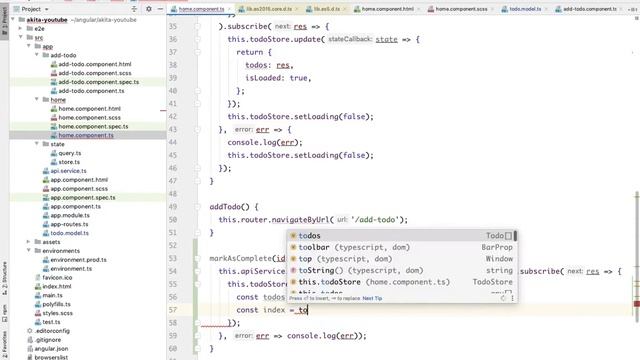
Task: Click the Next Tip link in popup
Action: coord(372,298)
